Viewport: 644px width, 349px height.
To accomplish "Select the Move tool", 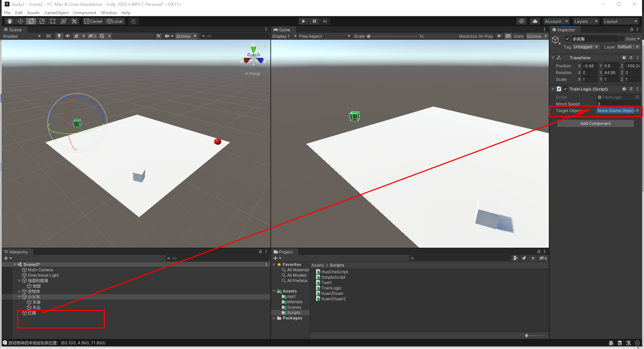I will tap(20, 21).
